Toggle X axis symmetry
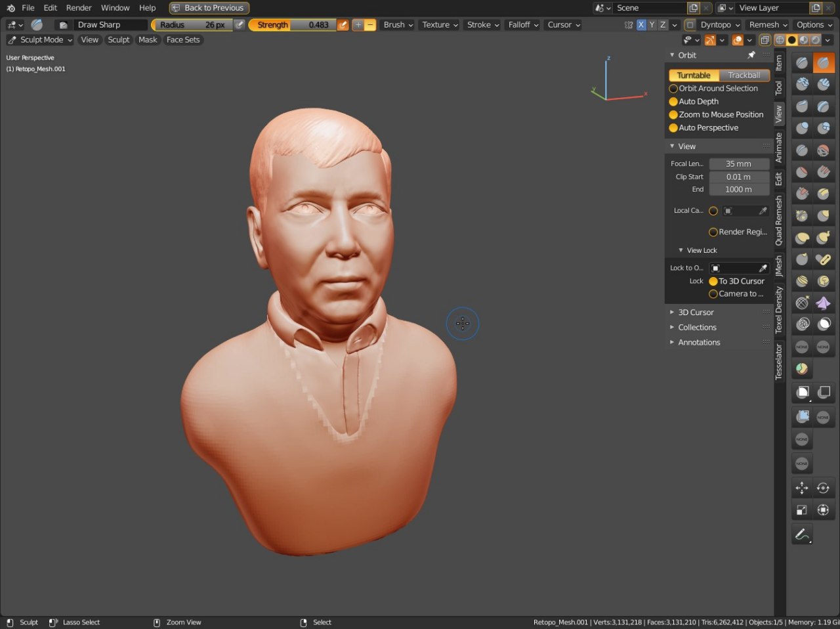The height and width of the screenshot is (629, 840). click(641, 24)
